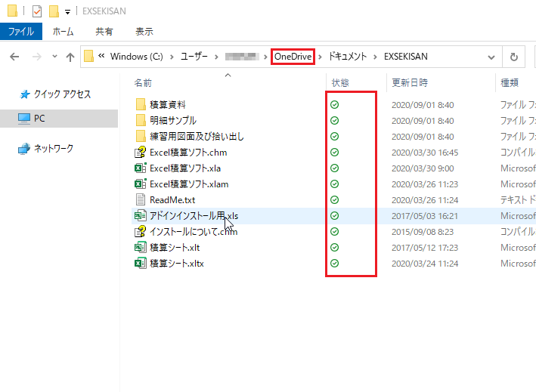Click EXSEKISAN in the address path

[406, 57]
